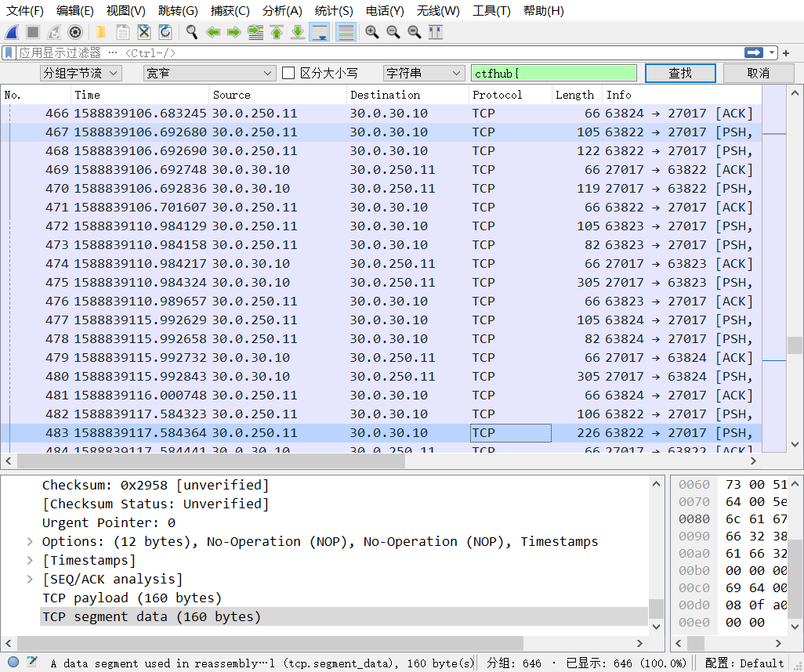Open the 捕获 menu

pyautogui.click(x=230, y=10)
